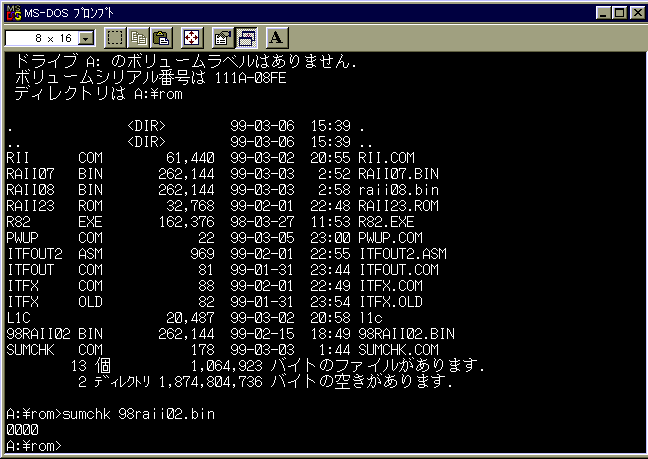Screen dimensions: 648x459
Task: Click the Paste toolbar icon
Action: 161,38
